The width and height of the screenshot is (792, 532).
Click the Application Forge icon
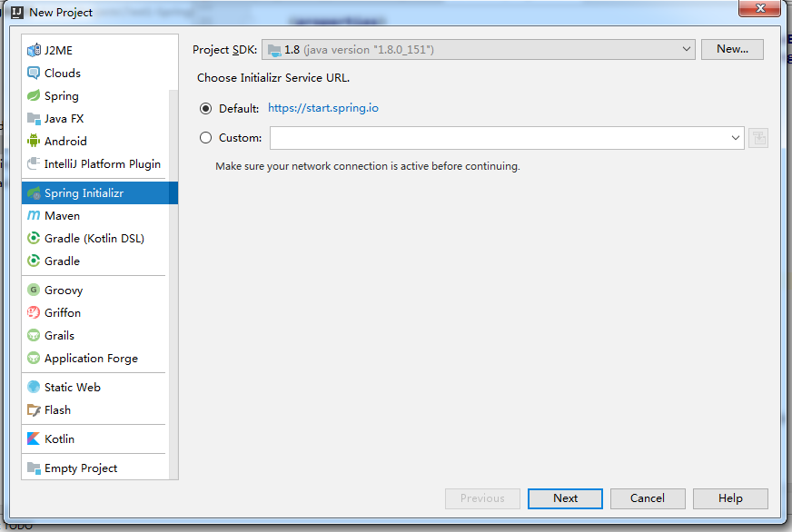(x=34, y=358)
